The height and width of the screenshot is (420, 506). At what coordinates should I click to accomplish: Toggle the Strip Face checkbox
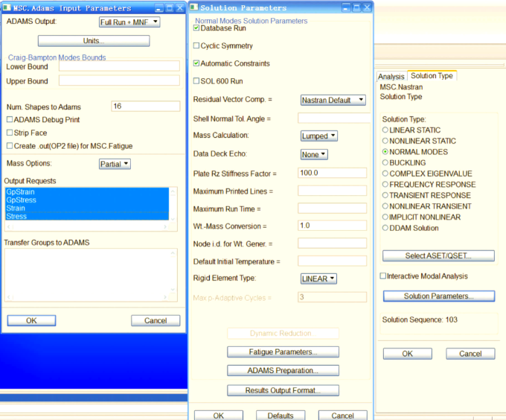[10, 133]
